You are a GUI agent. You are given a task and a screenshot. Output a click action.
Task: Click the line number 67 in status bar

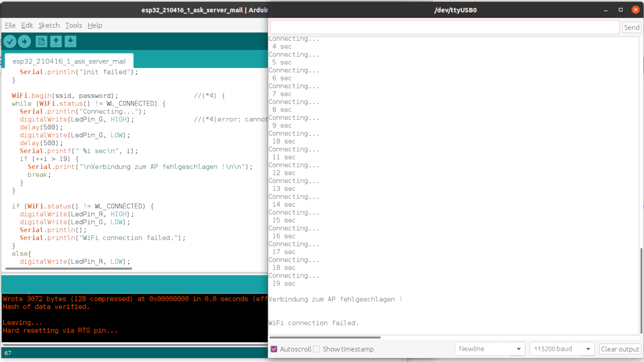8,353
